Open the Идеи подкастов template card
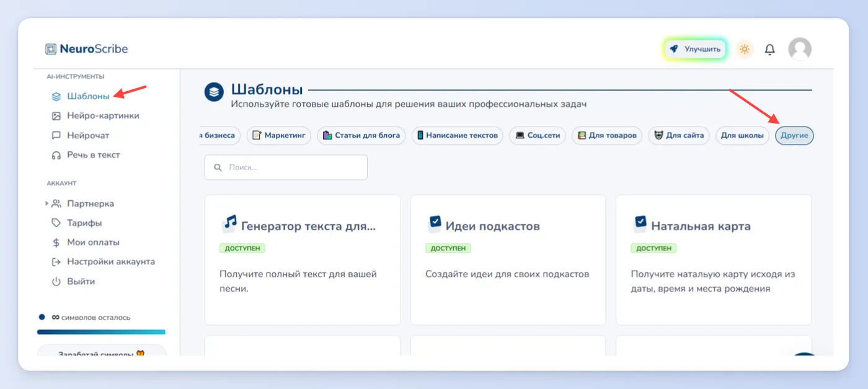Image resolution: width=868 pixels, height=389 pixels. tap(508, 260)
